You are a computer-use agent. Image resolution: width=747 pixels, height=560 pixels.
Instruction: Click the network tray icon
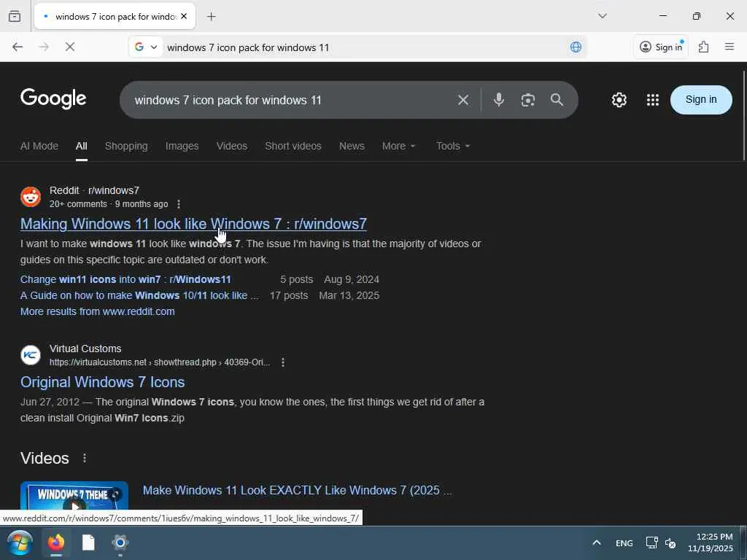[651, 542]
